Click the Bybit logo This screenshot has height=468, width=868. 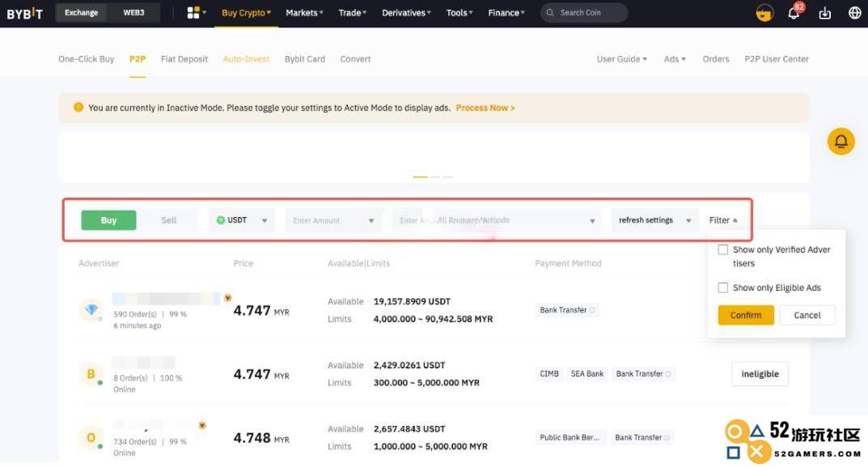(x=24, y=13)
